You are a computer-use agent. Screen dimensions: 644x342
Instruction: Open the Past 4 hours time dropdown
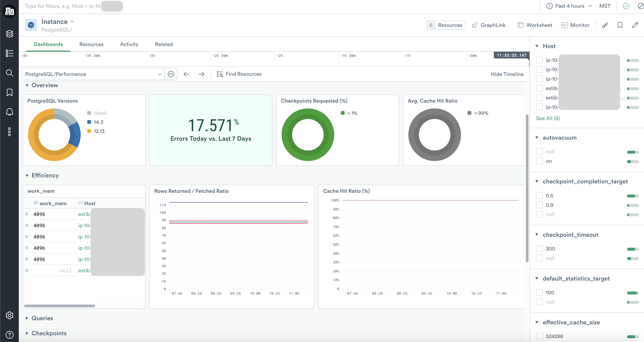569,6
